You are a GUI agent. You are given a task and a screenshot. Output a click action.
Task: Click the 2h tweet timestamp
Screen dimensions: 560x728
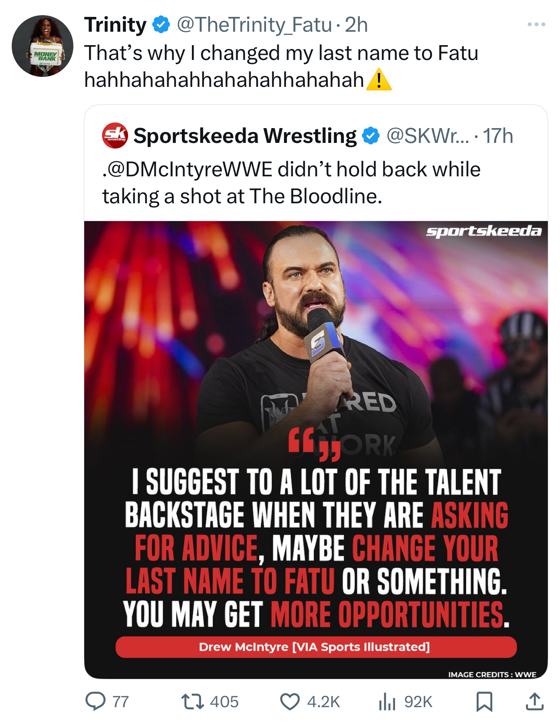pyautogui.click(x=356, y=25)
